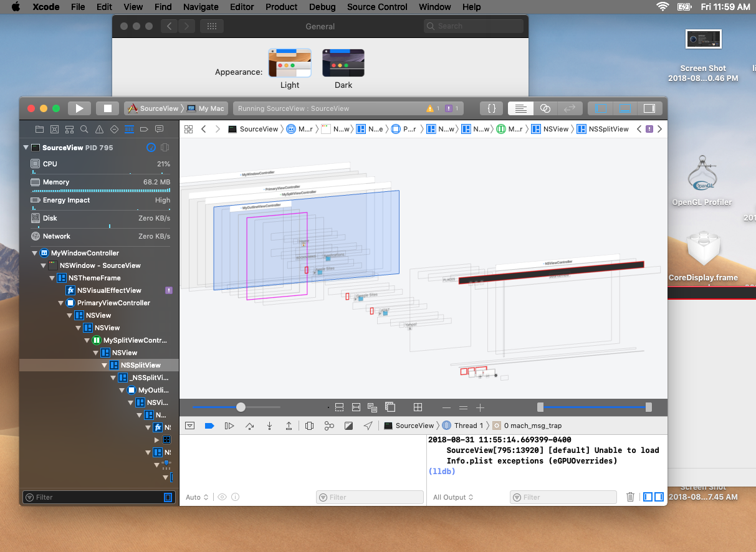Image resolution: width=756 pixels, height=552 pixels.
Task: Toggle the Quick Look eye for variables
Action: (x=221, y=497)
